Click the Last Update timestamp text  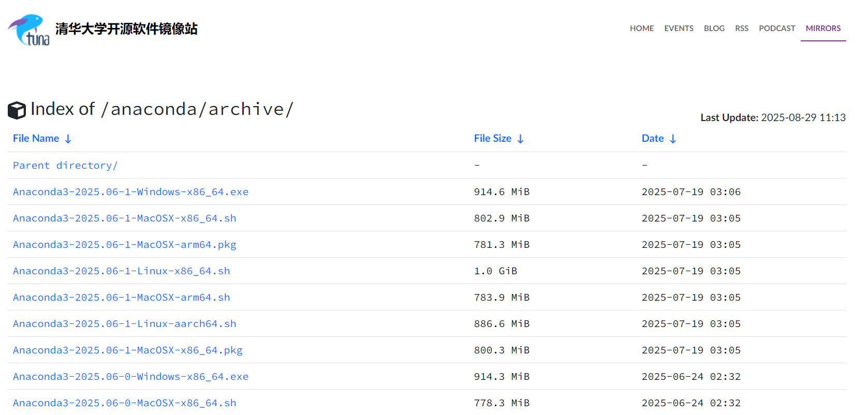pyautogui.click(x=773, y=117)
